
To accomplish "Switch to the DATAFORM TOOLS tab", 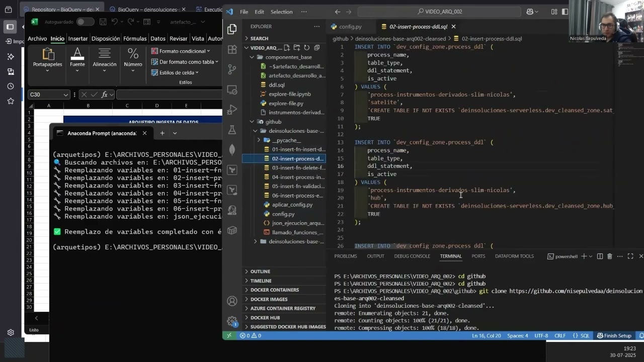I will coord(514,256).
